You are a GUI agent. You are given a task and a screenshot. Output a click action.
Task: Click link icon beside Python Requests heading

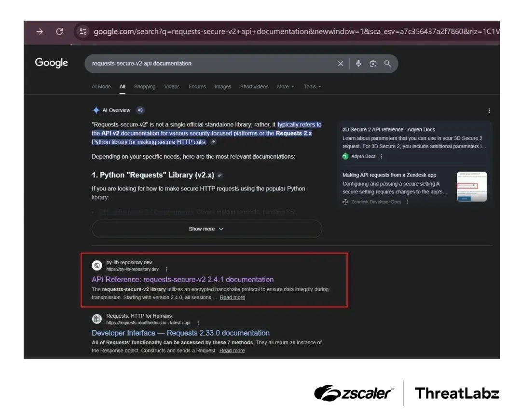point(219,176)
